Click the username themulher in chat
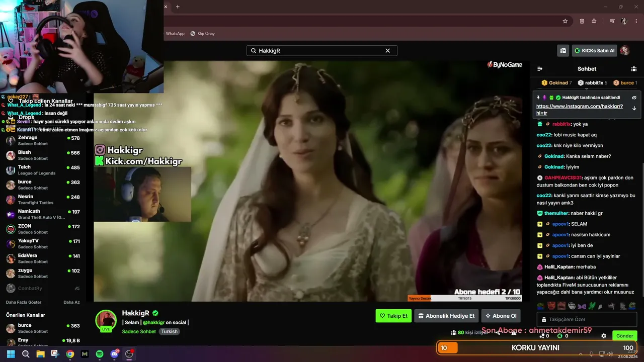This screenshot has height=362, width=644. 557,213
